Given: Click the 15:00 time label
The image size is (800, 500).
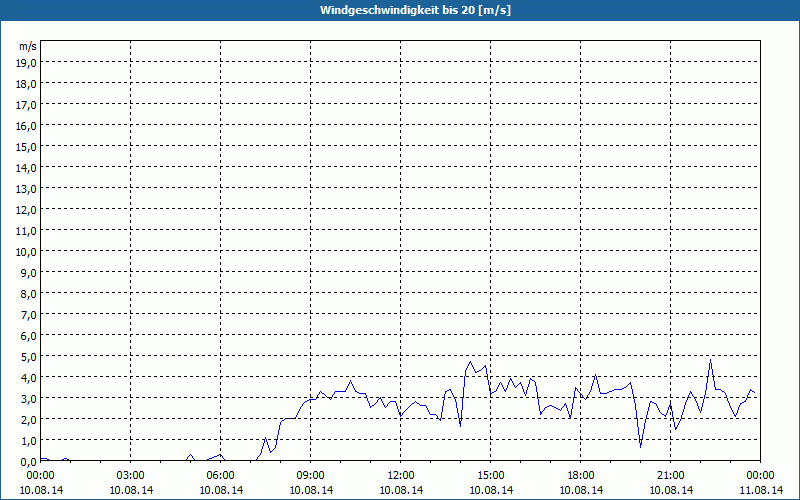Looking at the screenshot, I should click(491, 476).
